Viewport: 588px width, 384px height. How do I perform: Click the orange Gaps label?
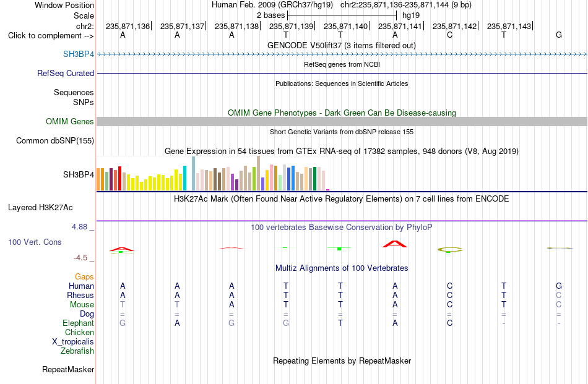(84, 276)
